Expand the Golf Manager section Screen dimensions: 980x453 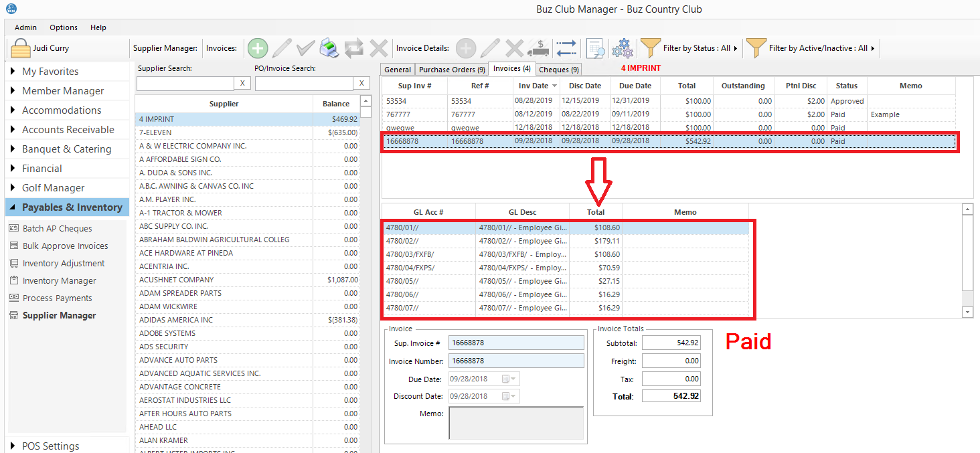tap(54, 188)
